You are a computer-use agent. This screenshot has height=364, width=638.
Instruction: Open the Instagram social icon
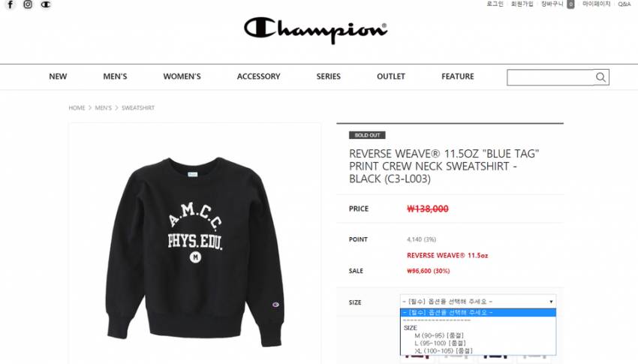28,5
